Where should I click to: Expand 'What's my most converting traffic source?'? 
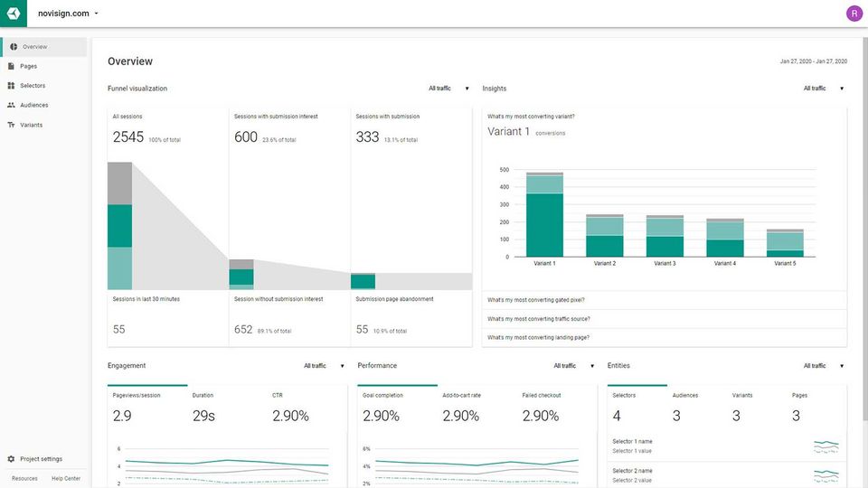(x=665, y=319)
